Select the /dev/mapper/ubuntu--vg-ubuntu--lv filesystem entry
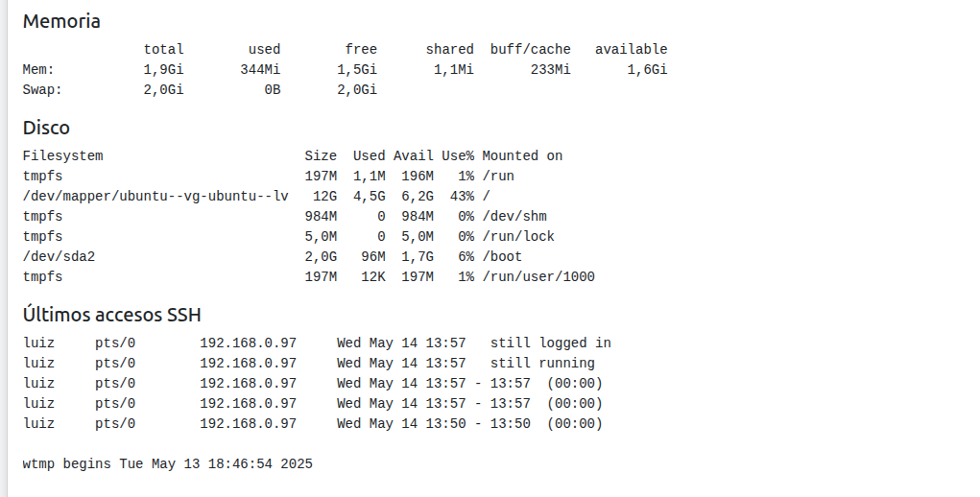This screenshot has width=980, height=497. (155, 196)
